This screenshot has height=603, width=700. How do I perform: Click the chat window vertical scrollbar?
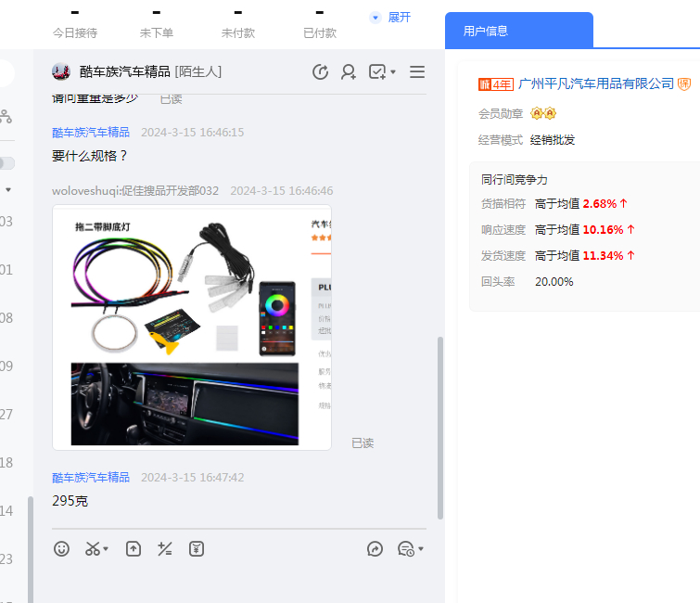tap(439, 427)
